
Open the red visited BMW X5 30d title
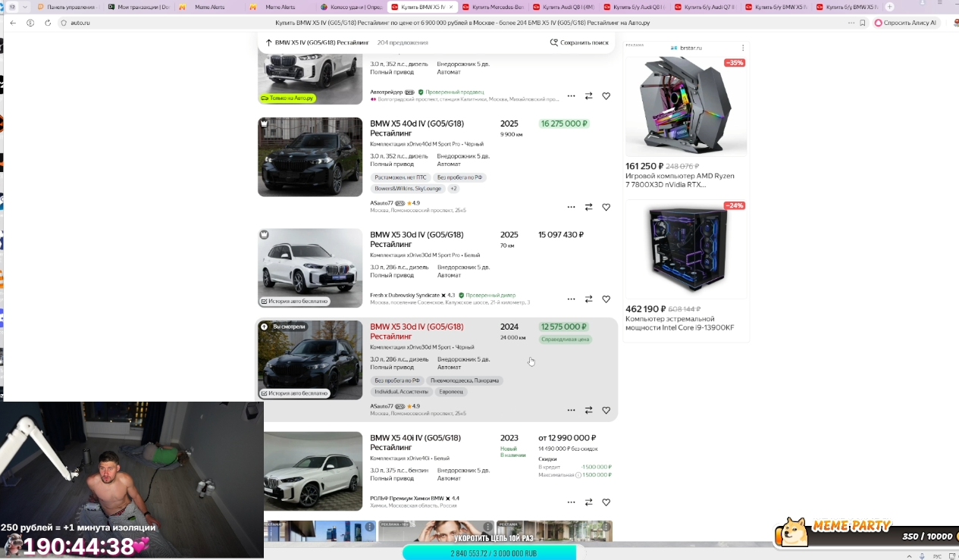[x=417, y=331]
